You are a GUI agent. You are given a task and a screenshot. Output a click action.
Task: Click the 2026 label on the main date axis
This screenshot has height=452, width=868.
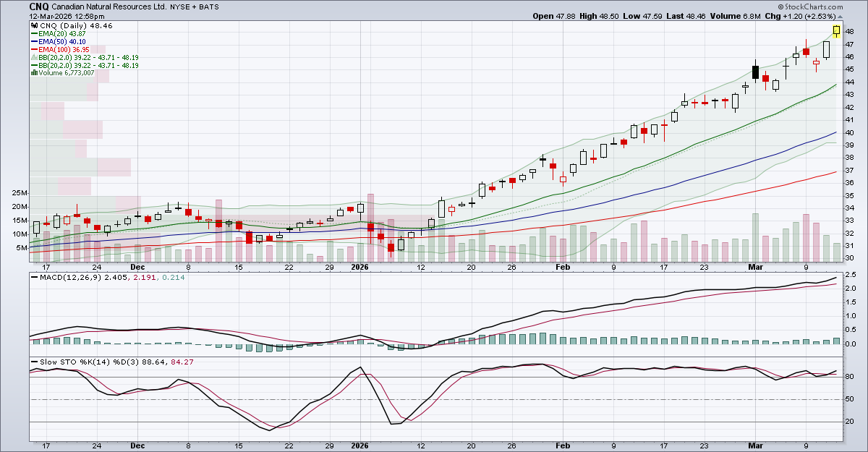click(359, 268)
